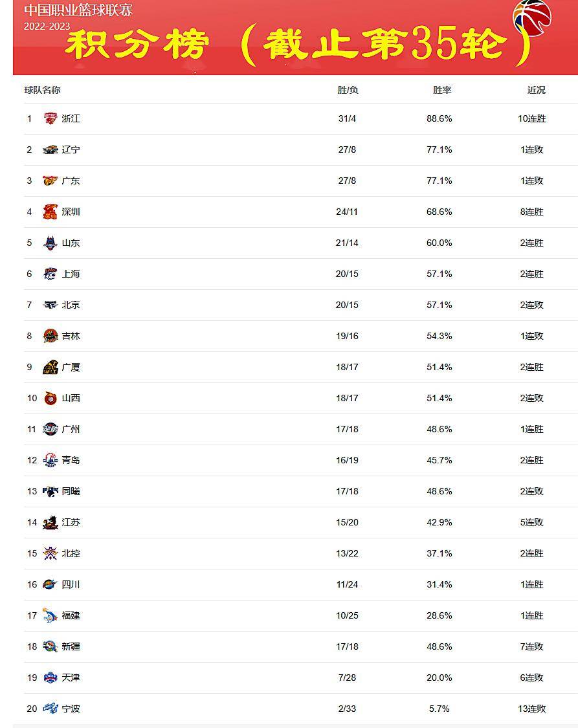Click the Guangzhou (广州) team logo
This screenshot has height=728, width=578.
pyautogui.click(x=50, y=429)
